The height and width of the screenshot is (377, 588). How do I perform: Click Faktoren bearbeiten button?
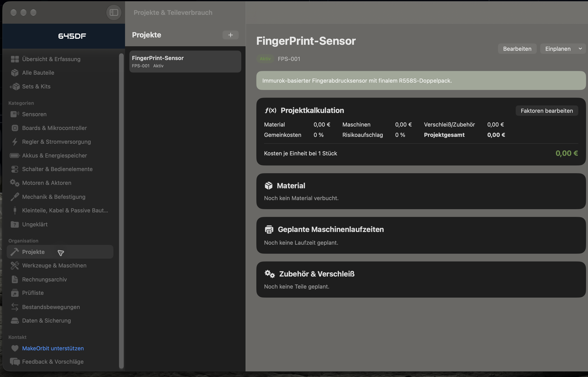point(547,111)
